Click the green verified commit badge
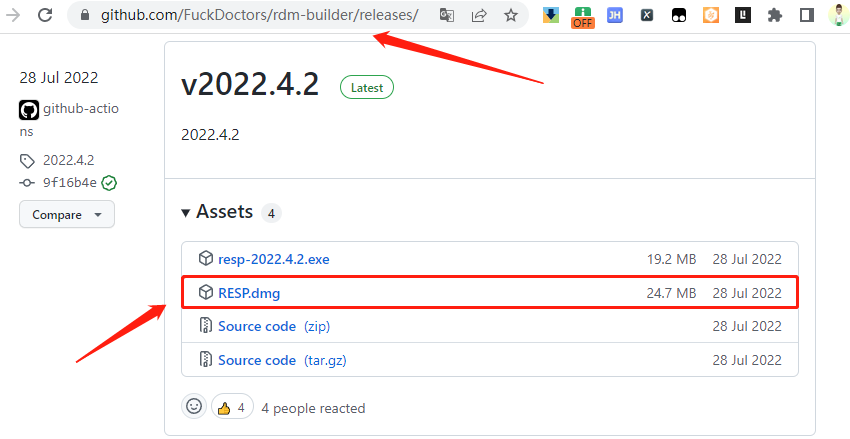Screen dimensions: 850x439 pyautogui.click(x=110, y=183)
